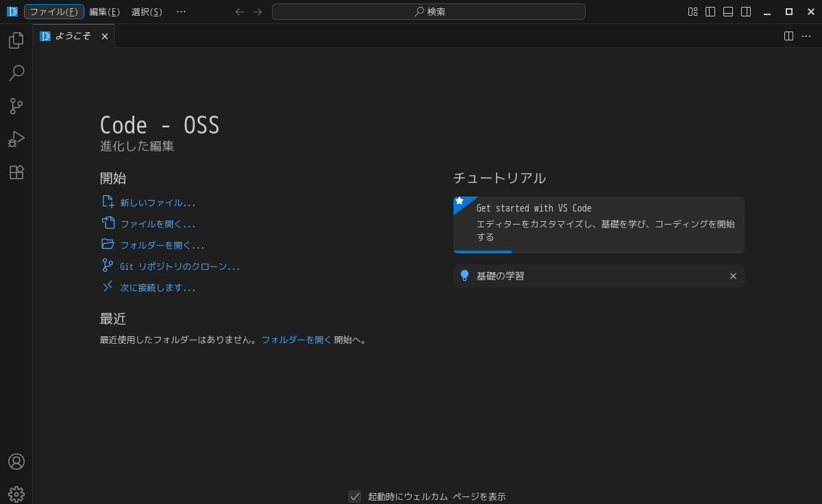Click the new file icon beside 新しいファイル

click(108, 201)
